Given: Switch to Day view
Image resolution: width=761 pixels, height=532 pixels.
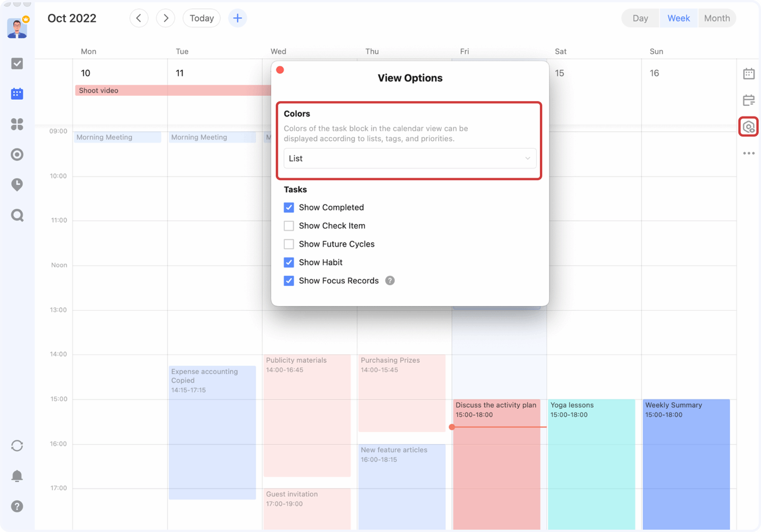Looking at the screenshot, I should 640,18.
